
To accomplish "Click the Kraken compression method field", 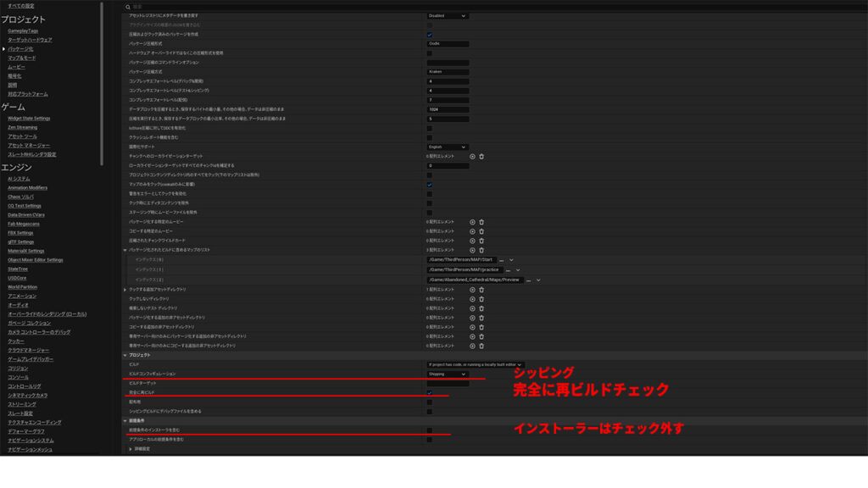I will pos(448,71).
